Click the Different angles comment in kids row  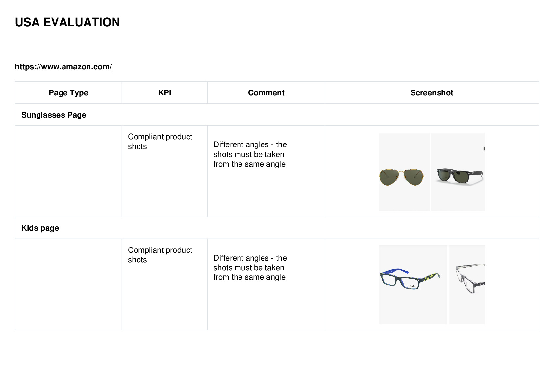pos(250,268)
